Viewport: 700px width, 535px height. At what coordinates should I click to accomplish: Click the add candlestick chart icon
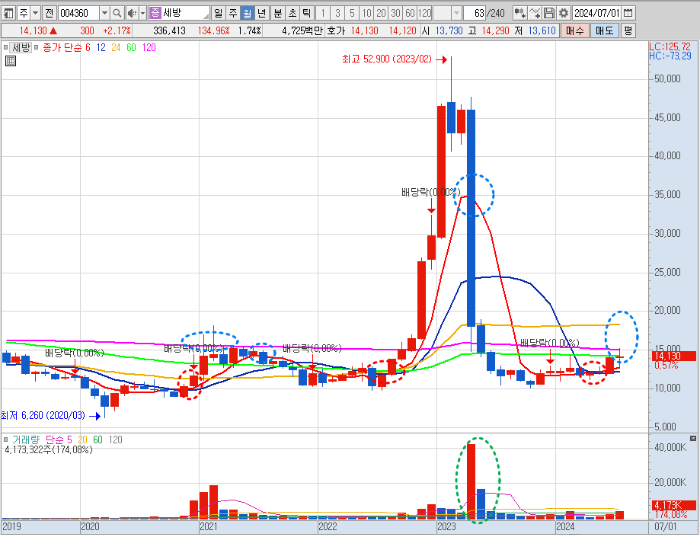tap(520, 13)
